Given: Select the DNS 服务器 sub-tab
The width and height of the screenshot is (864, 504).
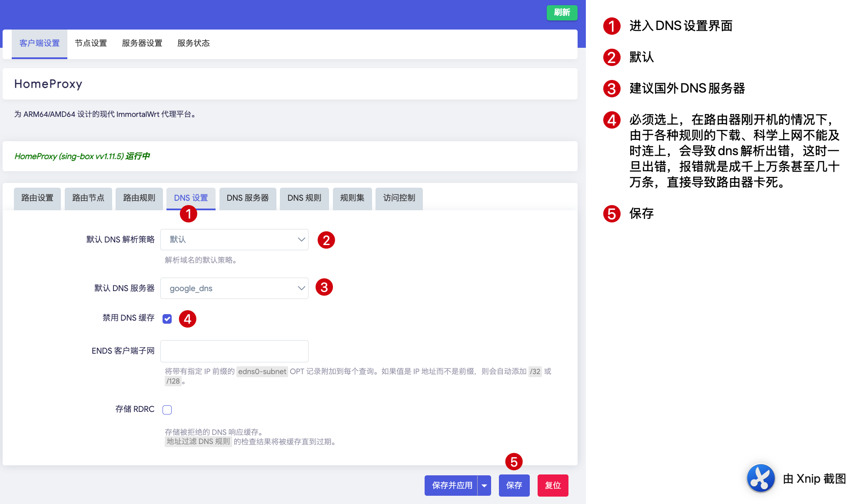Looking at the screenshot, I should [x=248, y=198].
